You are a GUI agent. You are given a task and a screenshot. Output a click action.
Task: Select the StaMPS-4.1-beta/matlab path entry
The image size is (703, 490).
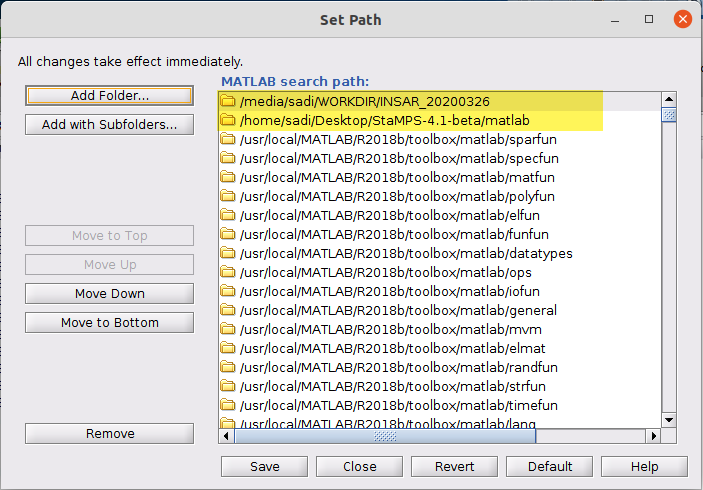click(440, 121)
